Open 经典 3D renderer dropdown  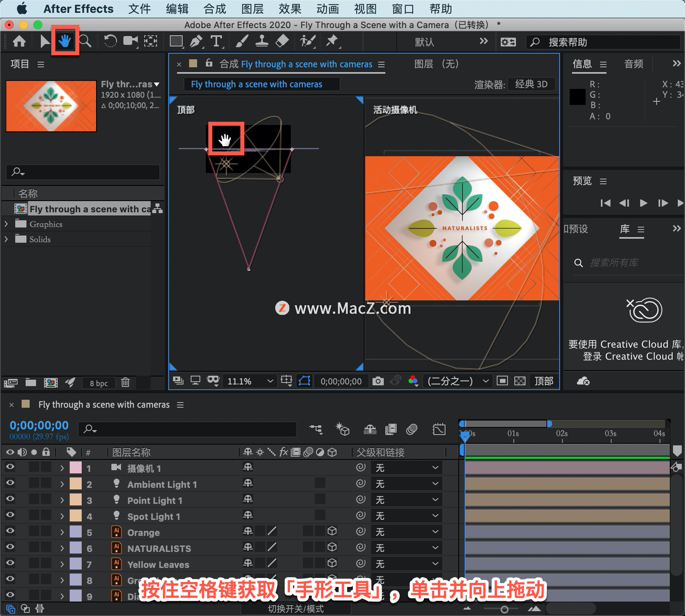pyautogui.click(x=531, y=84)
